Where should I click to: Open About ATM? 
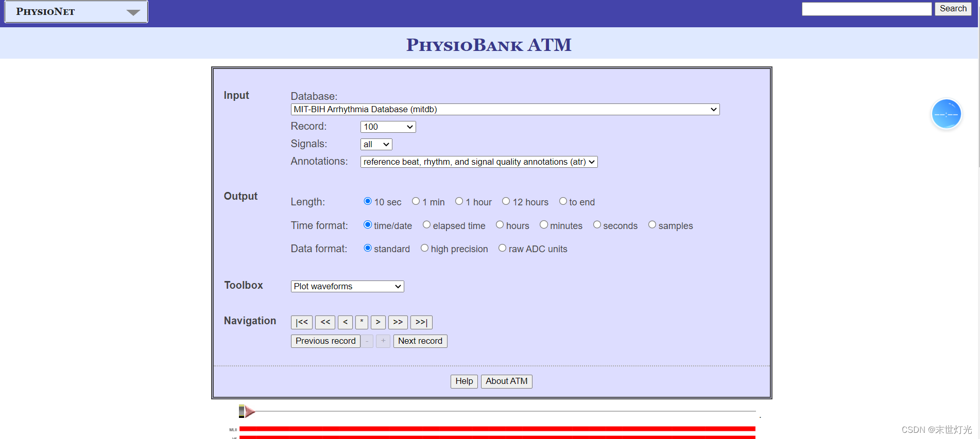coord(507,381)
